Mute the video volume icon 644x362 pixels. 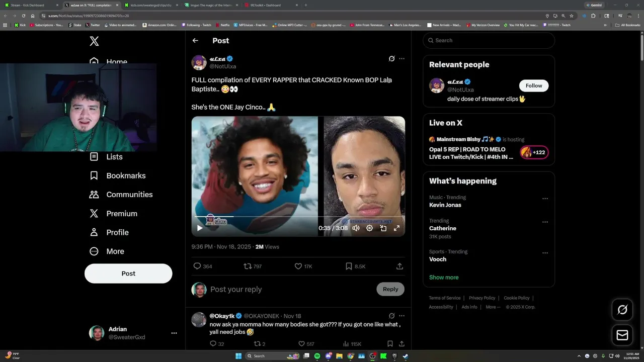click(356, 228)
